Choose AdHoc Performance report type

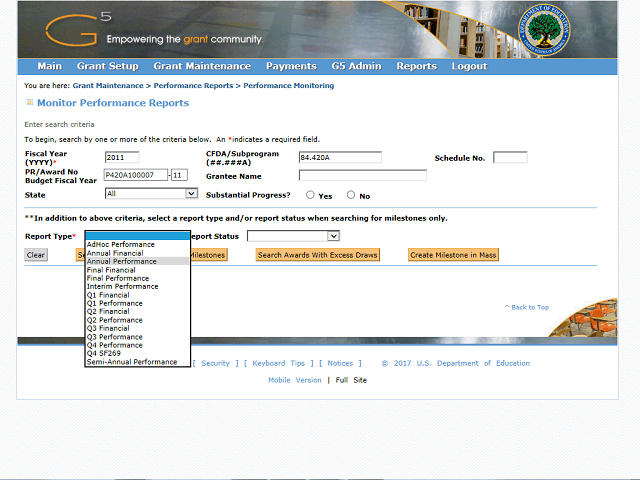(138, 244)
